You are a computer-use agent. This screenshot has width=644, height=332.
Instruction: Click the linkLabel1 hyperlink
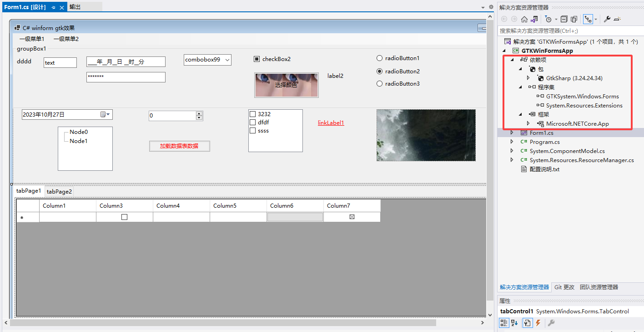tap(331, 123)
